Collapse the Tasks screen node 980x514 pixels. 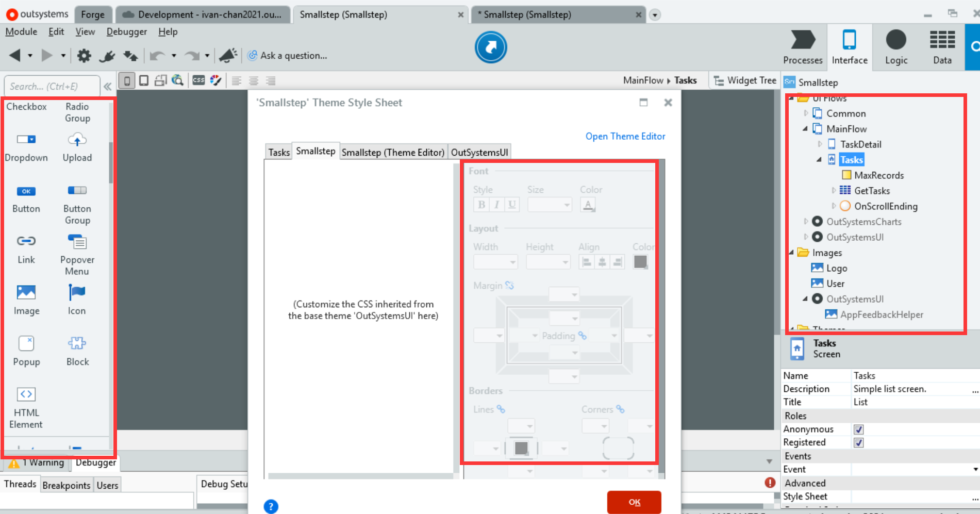(819, 160)
